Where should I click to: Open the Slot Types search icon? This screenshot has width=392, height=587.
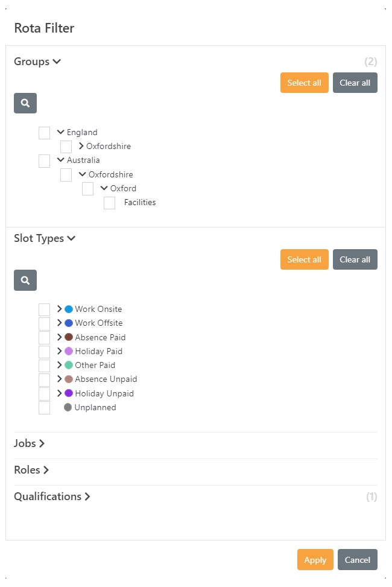click(x=25, y=280)
